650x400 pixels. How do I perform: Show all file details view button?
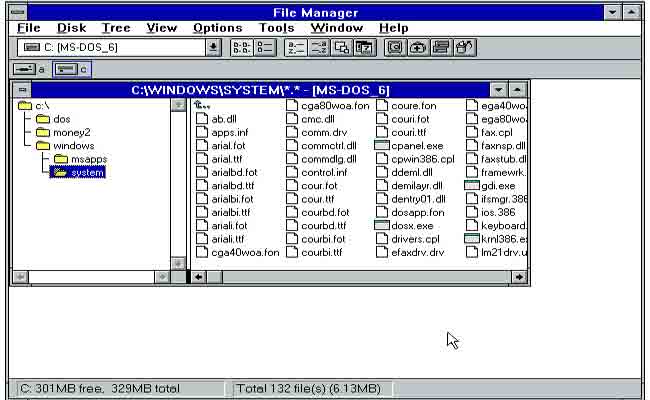click(265, 48)
